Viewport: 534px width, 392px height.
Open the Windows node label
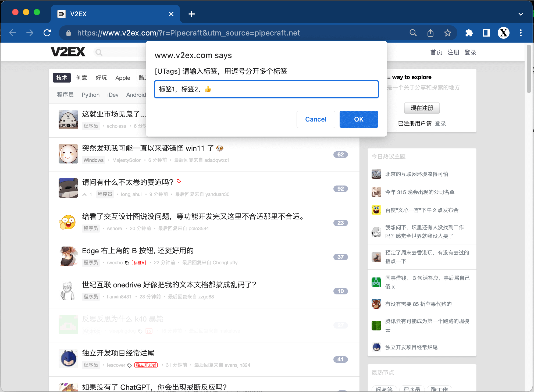[94, 160]
